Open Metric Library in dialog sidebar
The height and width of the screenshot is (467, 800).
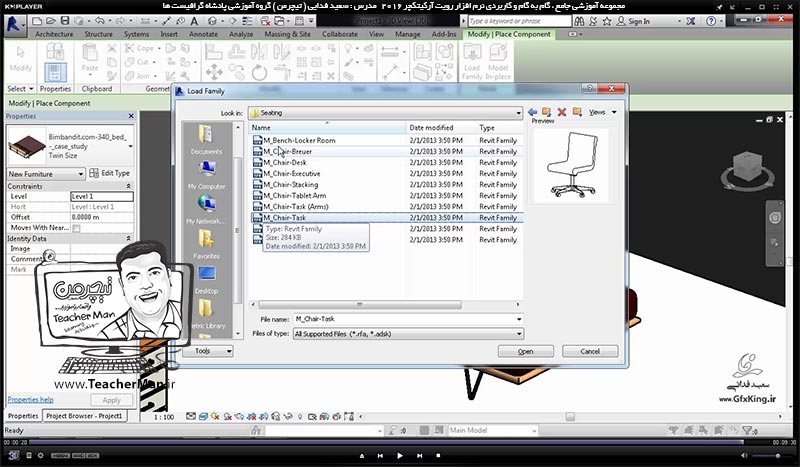pos(206,314)
